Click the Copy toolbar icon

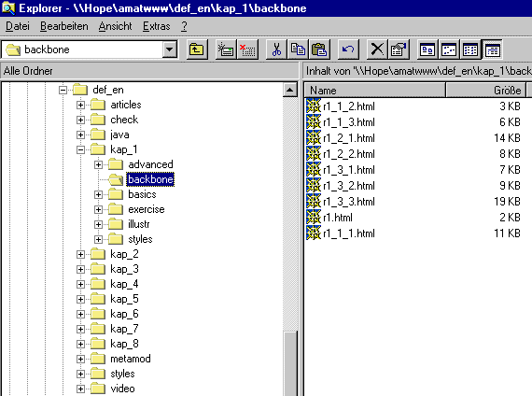(298, 49)
